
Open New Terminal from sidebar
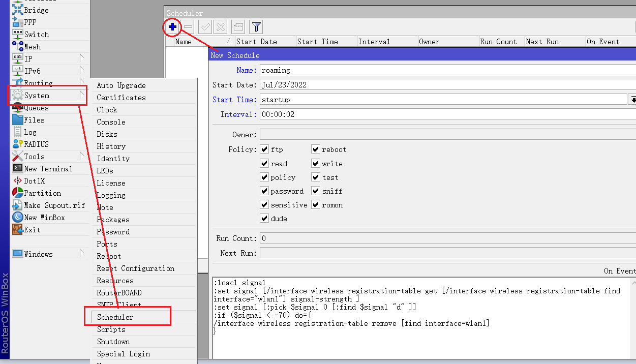[48, 169]
